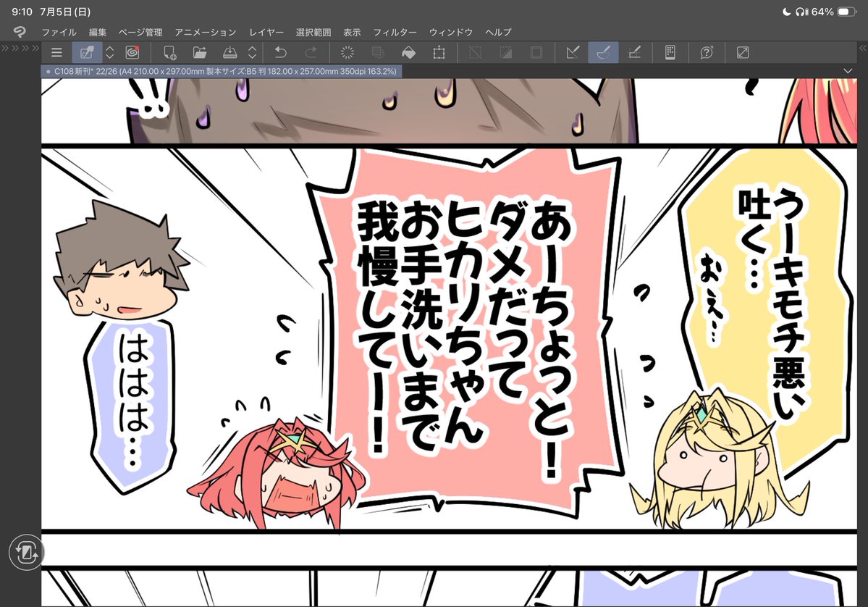Screen dimensions: 868x607
Task: Create a new canvas with the New icon
Action: click(x=169, y=53)
